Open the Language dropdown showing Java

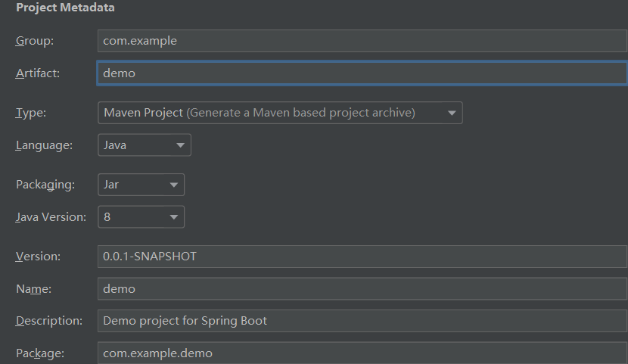pos(145,145)
